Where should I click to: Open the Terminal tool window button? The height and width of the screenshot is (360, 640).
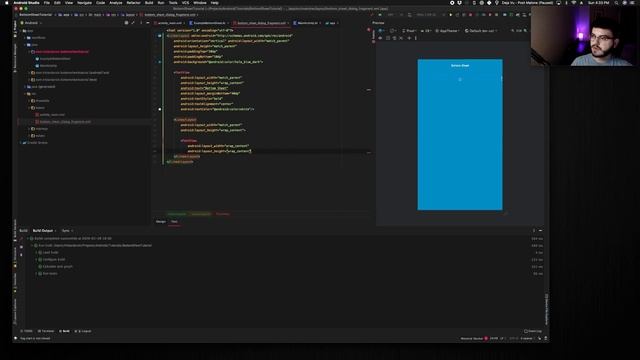(46, 331)
